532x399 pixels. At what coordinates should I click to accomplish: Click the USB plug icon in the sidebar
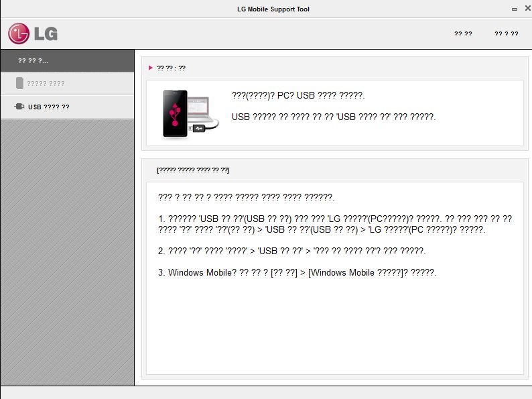coord(19,107)
